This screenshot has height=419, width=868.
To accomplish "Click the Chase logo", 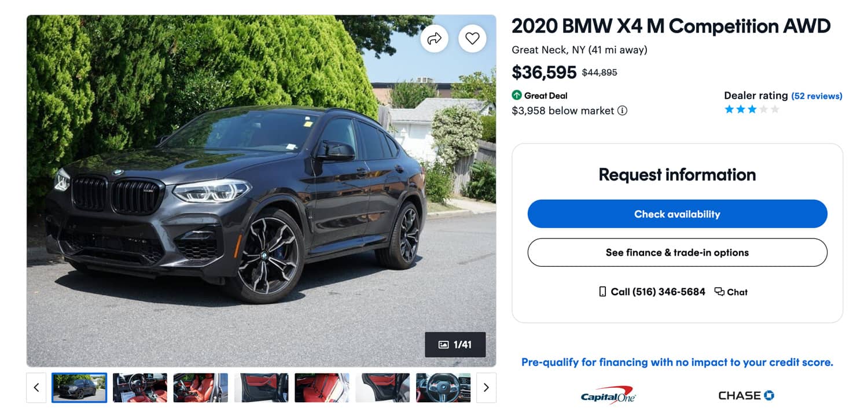I will 746,395.
